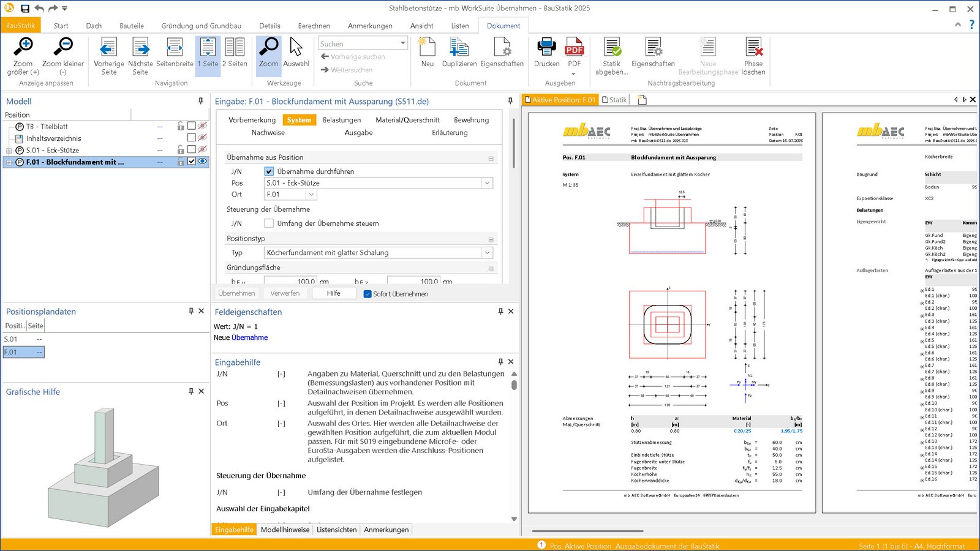Click Phase löschen icon
This screenshot has width=980, height=551.
click(753, 47)
